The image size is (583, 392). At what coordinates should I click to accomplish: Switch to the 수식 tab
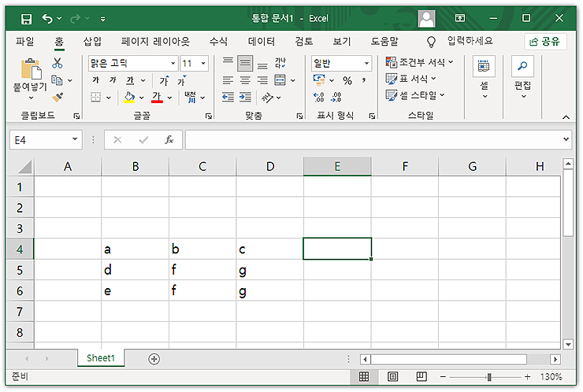[x=218, y=41]
